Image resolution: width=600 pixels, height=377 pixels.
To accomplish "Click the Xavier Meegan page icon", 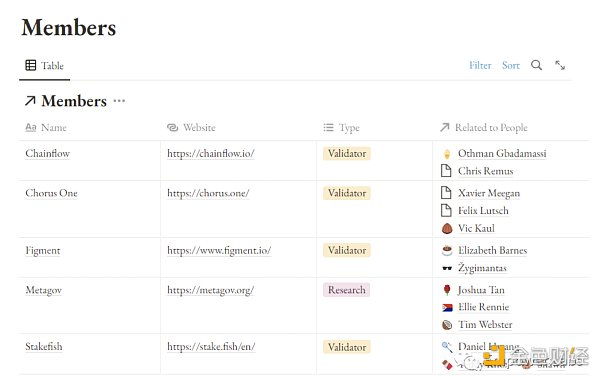I will coord(446,193).
